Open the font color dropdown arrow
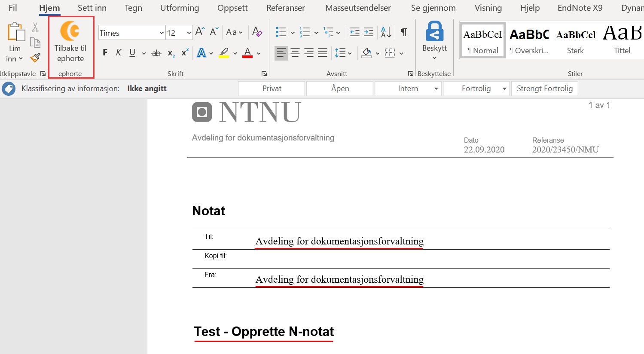Image resolution: width=644 pixels, height=354 pixels. (259, 53)
